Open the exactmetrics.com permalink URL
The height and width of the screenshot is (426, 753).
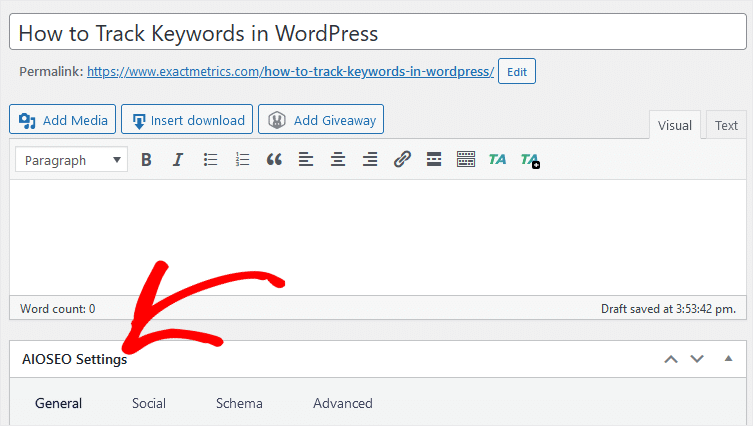coord(291,72)
